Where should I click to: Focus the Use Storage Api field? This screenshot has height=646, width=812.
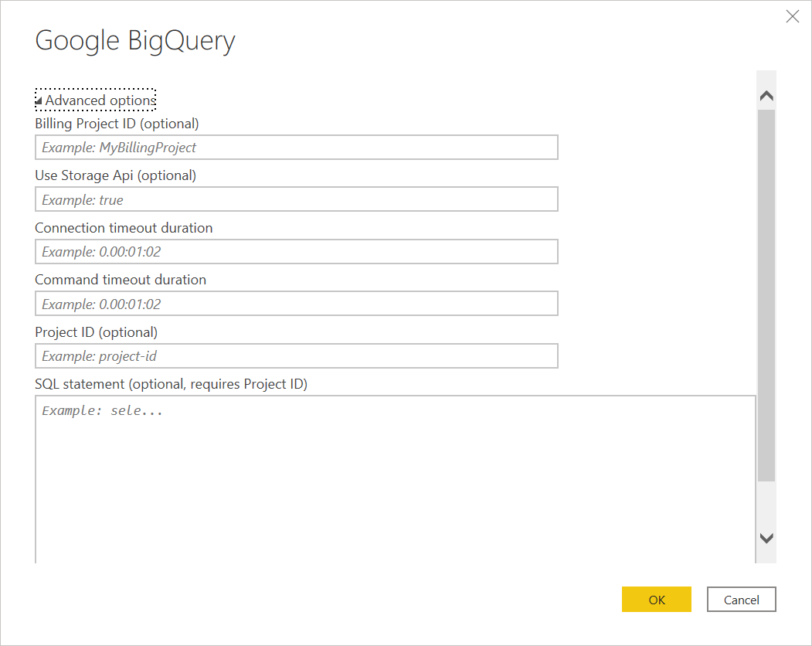pos(296,199)
